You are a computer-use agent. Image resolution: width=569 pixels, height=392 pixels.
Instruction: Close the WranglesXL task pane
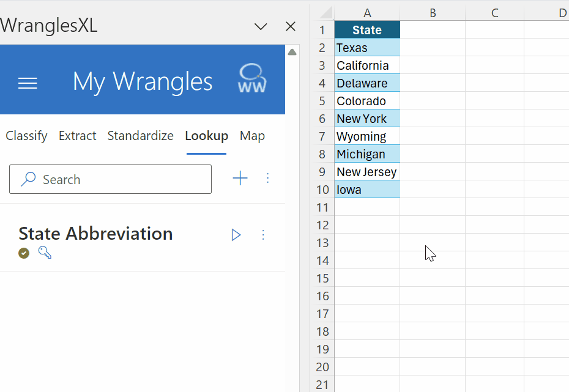[x=290, y=26]
